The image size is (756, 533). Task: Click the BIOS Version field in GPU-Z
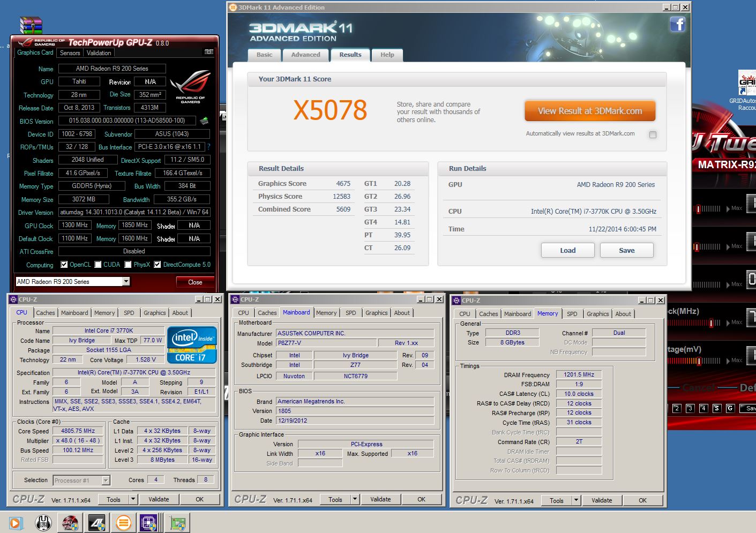click(x=127, y=121)
